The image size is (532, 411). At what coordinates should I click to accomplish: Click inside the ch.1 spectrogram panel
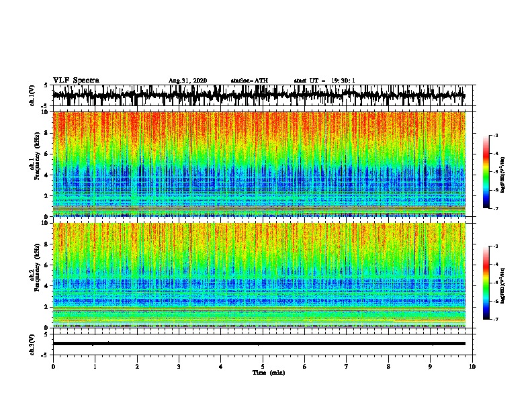[x=259, y=164]
